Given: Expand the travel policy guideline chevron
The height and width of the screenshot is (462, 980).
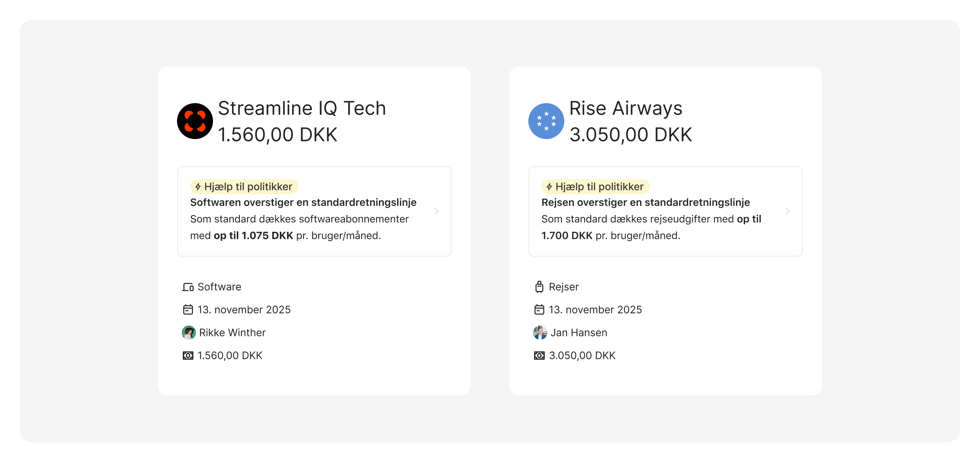Looking at the screenshot, I should 788,212.
